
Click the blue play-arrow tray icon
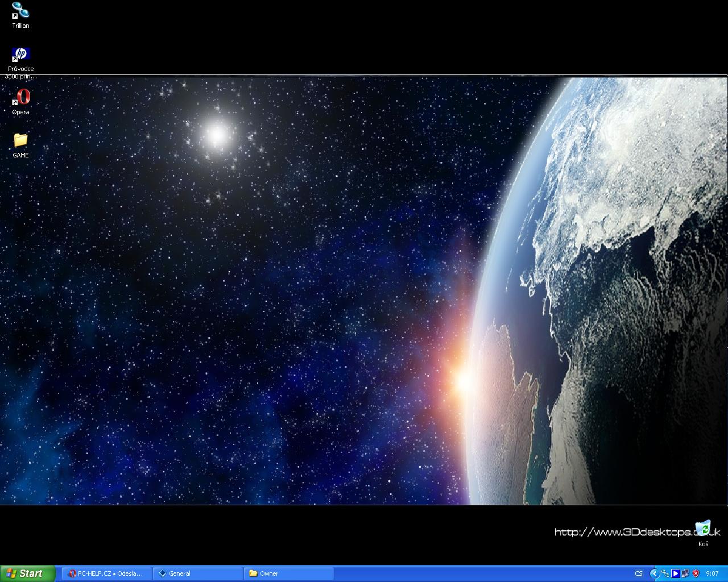pyautogui.click(x=675, y=573)
